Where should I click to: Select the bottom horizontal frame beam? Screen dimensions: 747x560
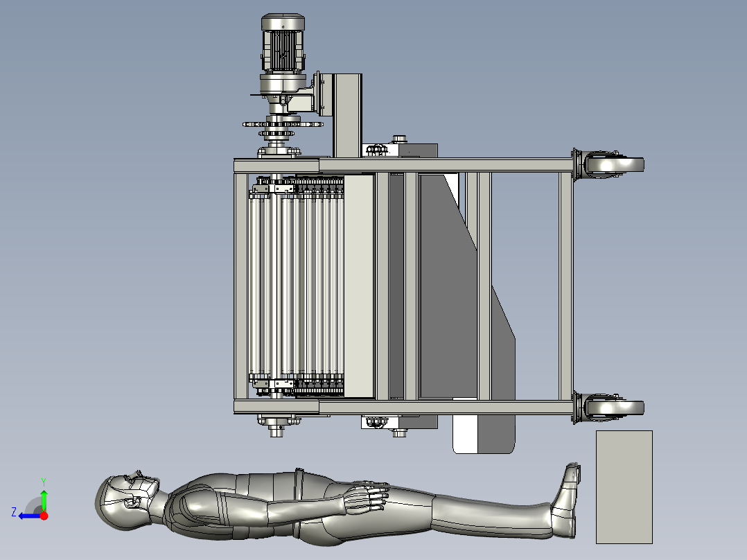point(404,407)
